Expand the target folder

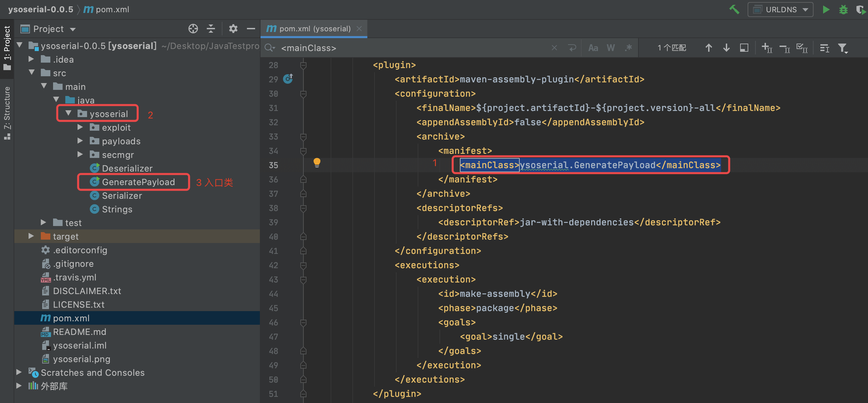(31, 236)
